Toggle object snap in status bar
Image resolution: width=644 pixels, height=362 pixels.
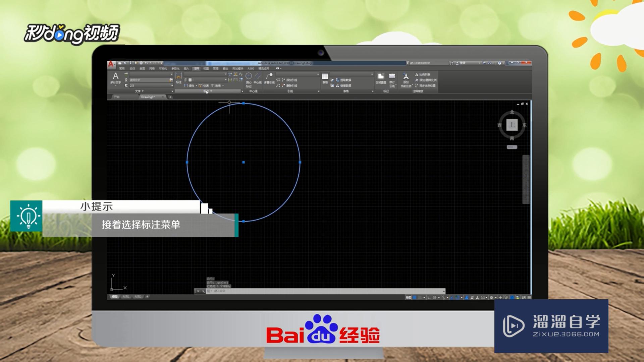click(x=457, y=297)
